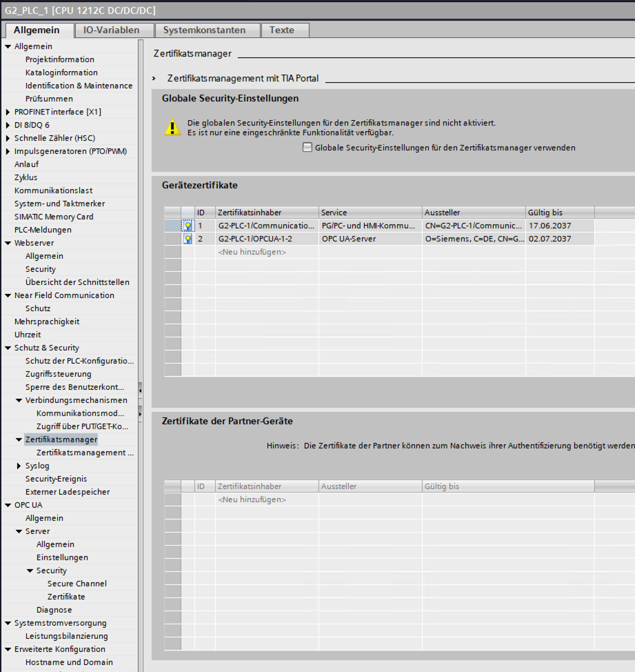
Task: Expand Zertifikatsmanagement mit TIA Portal section
Action: tap(154, 79)
